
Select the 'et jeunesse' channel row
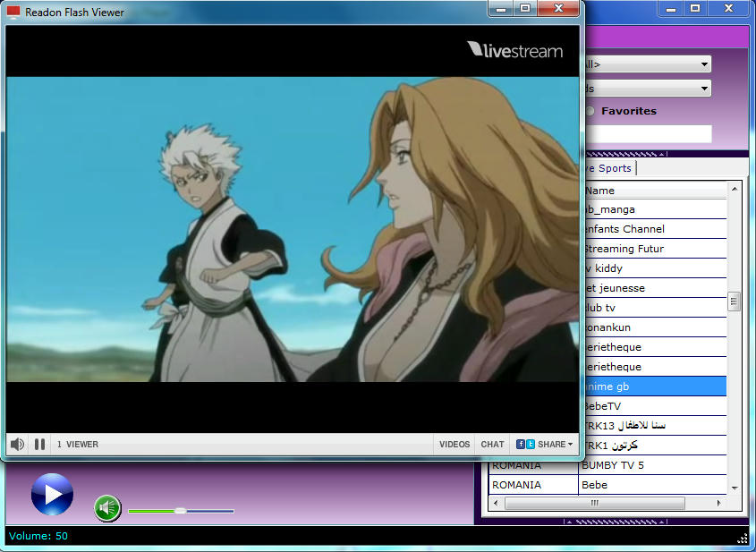654,288
